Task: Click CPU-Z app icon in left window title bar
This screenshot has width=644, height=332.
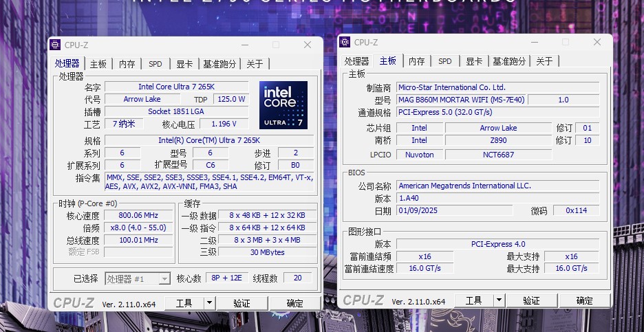Action: (x=55, y=45)
